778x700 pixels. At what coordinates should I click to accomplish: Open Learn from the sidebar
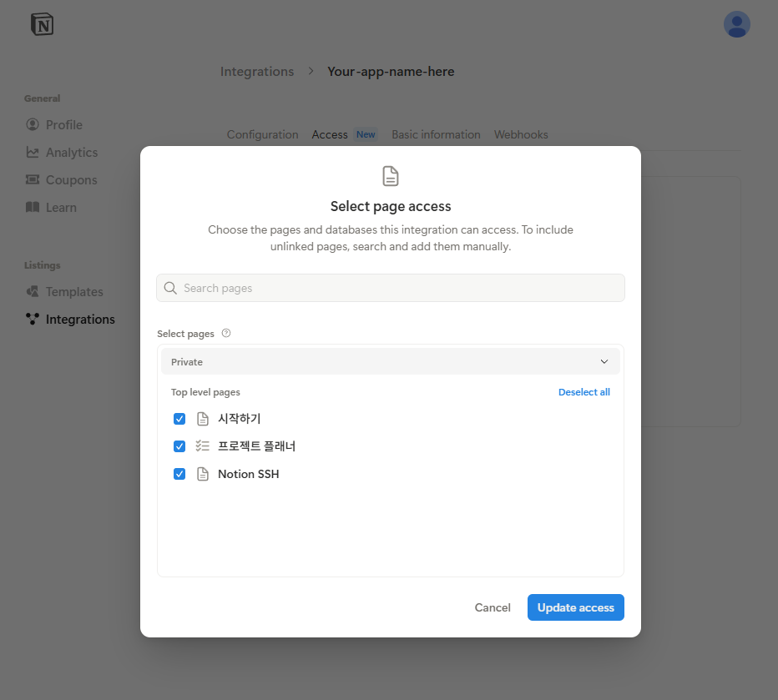[x=61, y=207]
